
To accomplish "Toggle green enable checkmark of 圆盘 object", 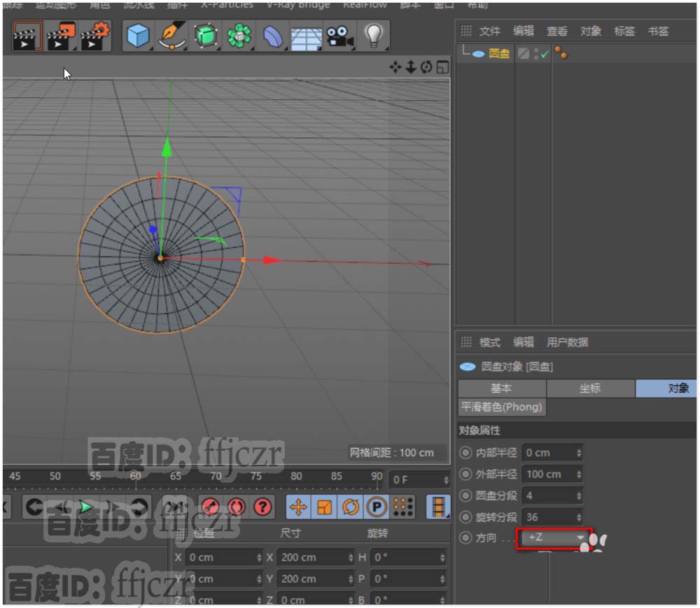I will (x=545, y=55).
